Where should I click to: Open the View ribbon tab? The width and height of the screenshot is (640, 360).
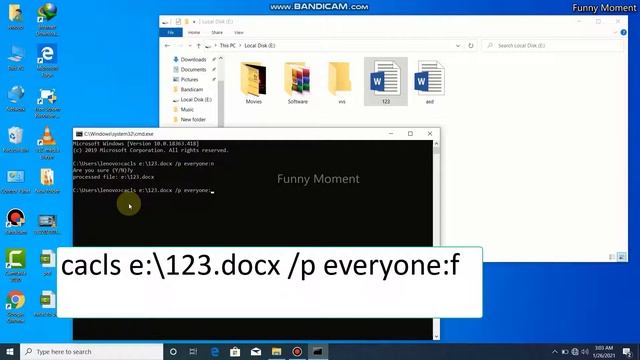coord(239,32)
